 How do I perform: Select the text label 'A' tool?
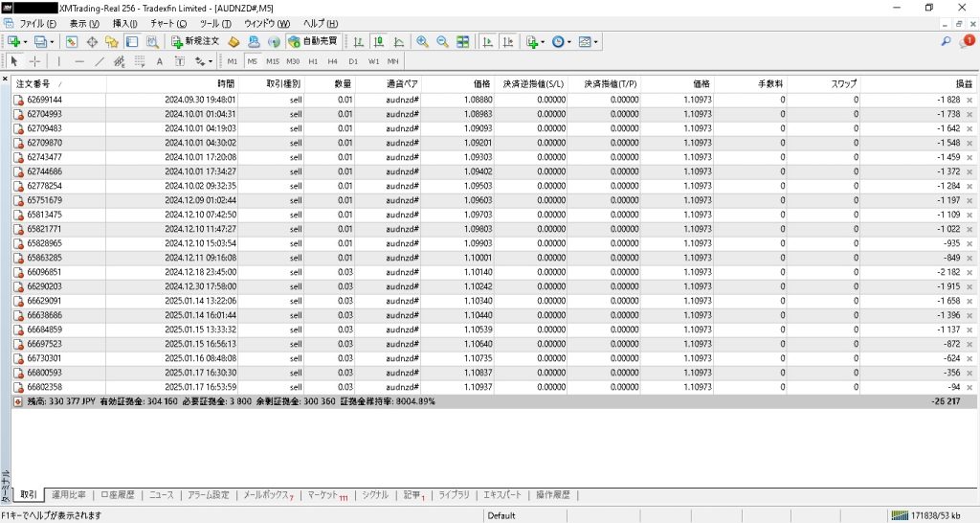pyautogui.click(x=159, y=61)
